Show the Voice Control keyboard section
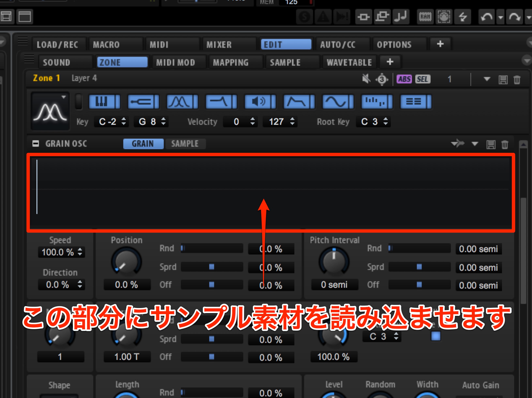 (x=104, y=102)
